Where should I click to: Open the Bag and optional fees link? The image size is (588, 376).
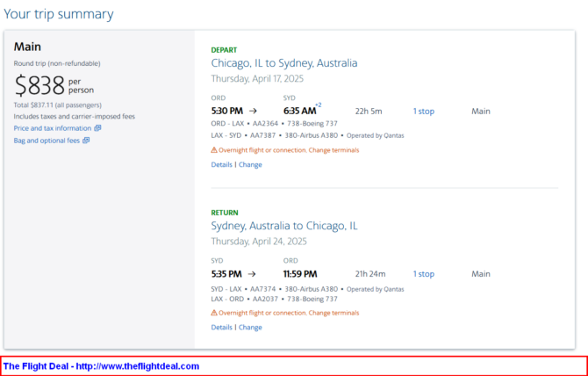click(x=47, y=141)
